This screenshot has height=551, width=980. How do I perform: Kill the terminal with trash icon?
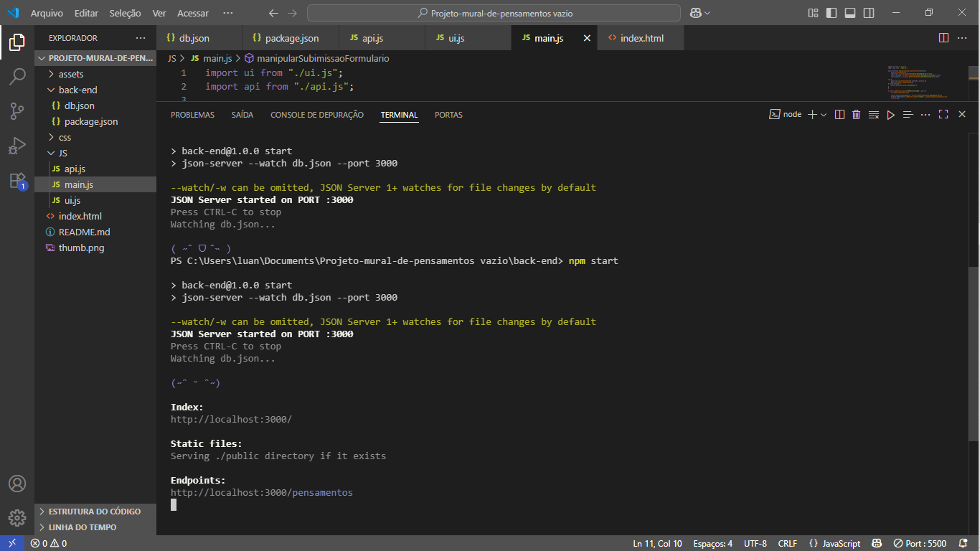(856, 115)
